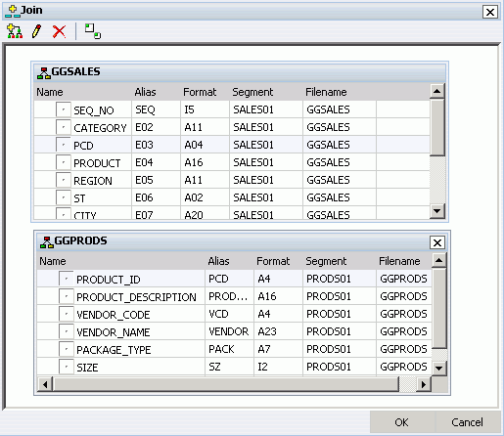Click the Alias column header in GGSALES
504x436 pixels.
tap(145, 92)
